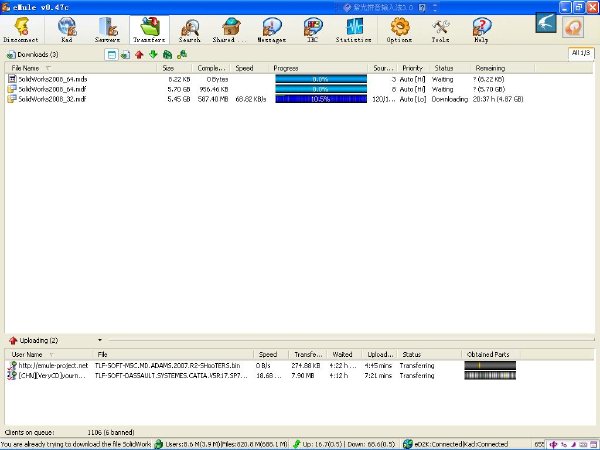
Task: Sort uploads by Waited column header
Action: click(x=346, y=354)
